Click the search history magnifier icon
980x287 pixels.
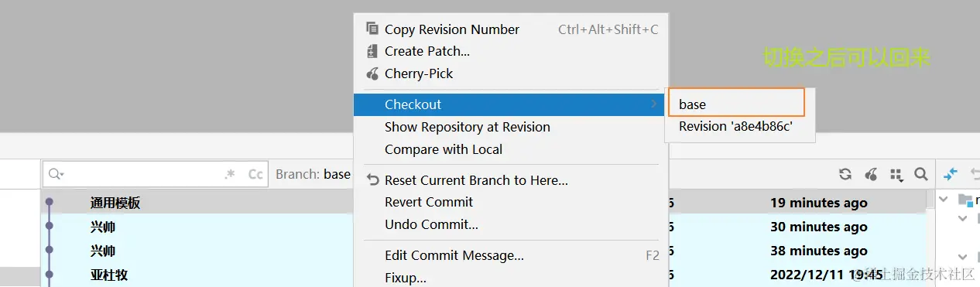pyautogui.click(x=57, y=174)
